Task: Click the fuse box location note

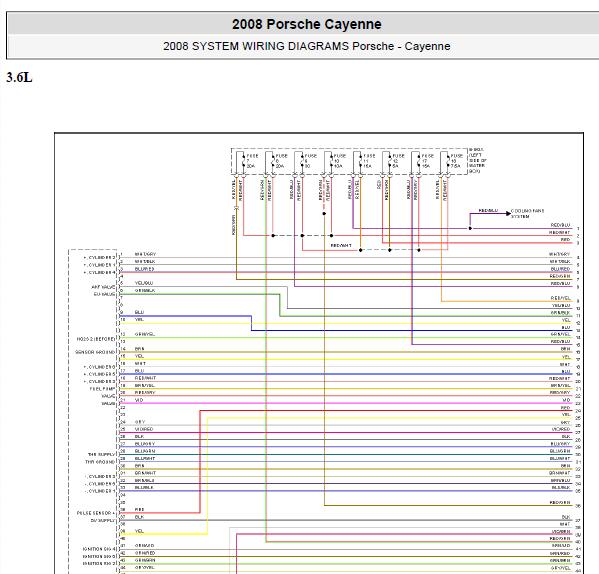Action: coord(478,160)
